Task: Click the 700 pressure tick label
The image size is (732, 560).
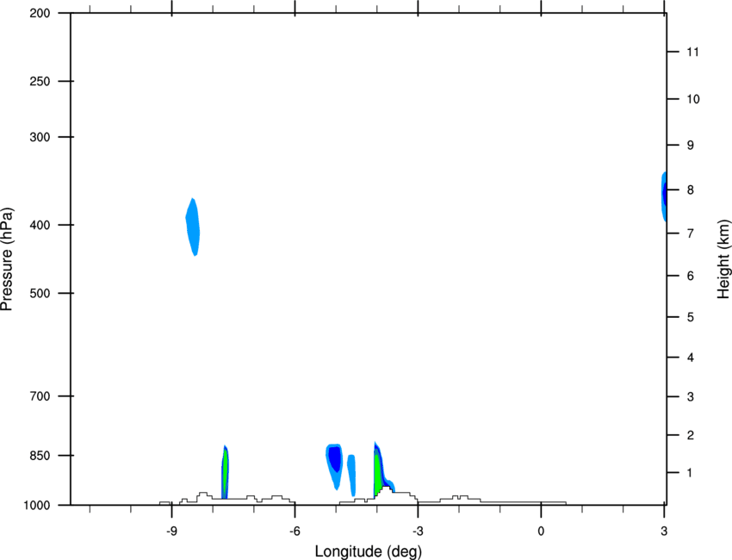Action: tap(40, 396)
